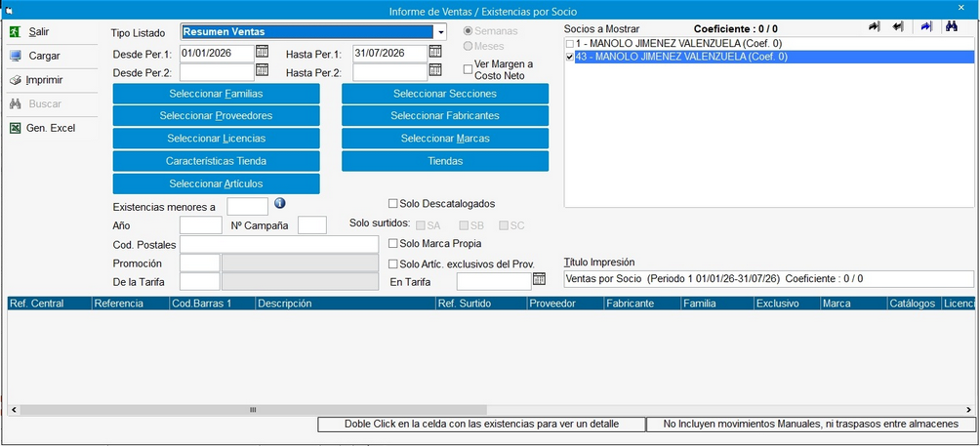Check Solo Marca Propia option
This screenshot has height=446, width=980.
pyautogui.click(x=393, y=243)
